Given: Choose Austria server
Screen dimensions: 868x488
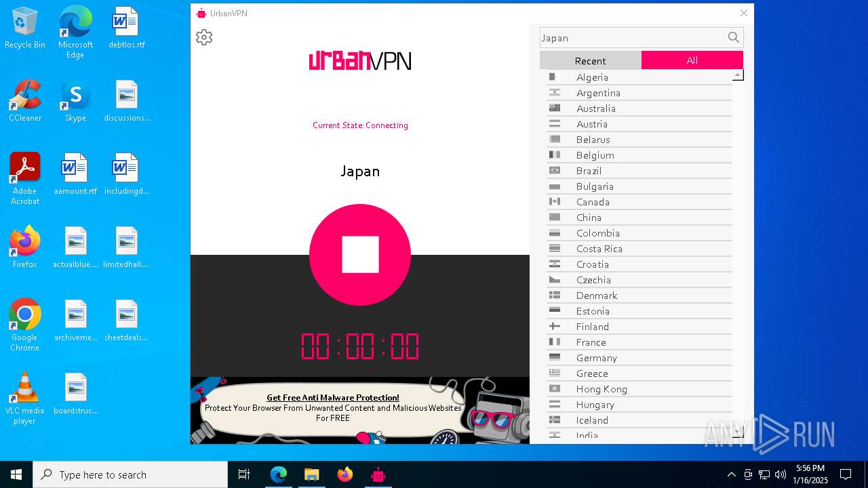Looking at the screenshot, I should point(639,124).
